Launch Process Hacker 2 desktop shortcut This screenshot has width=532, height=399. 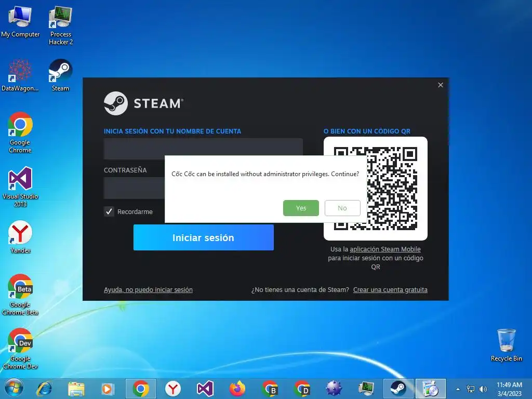[60, 25]
